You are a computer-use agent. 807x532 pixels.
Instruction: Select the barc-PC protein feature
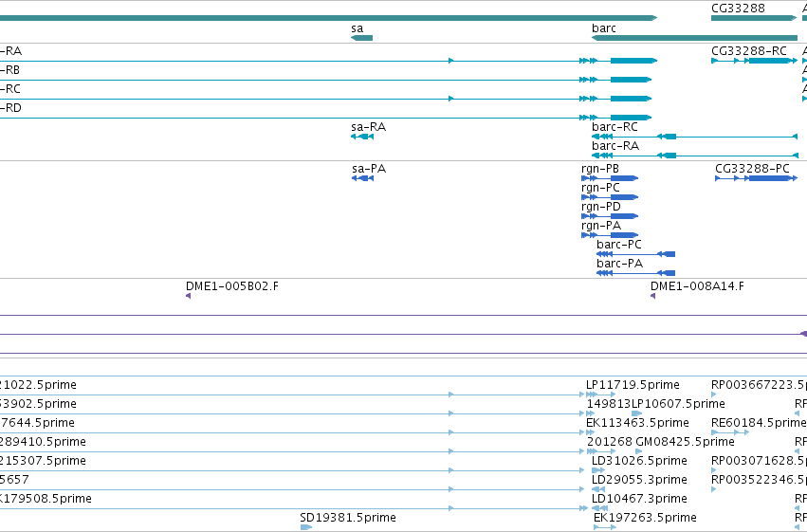pyautogui.click(x=635, y=254)
